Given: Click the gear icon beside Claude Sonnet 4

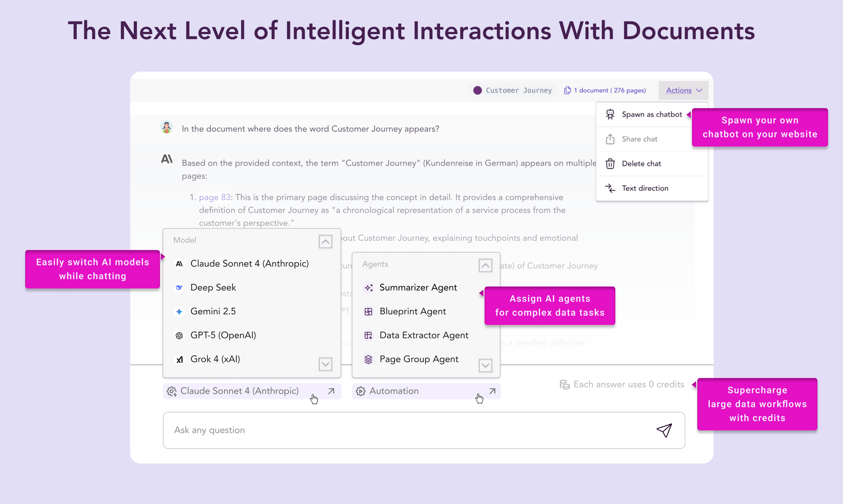Looking at the screenshot, I should [172, 391].
